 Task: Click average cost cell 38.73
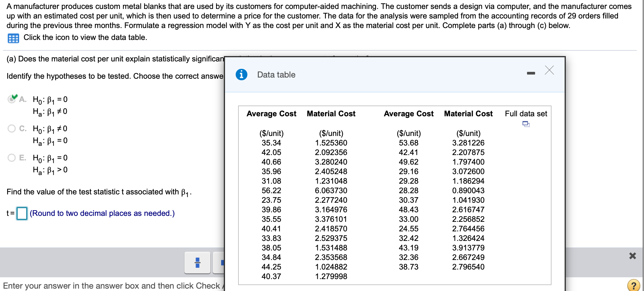(x=409, y=267)
